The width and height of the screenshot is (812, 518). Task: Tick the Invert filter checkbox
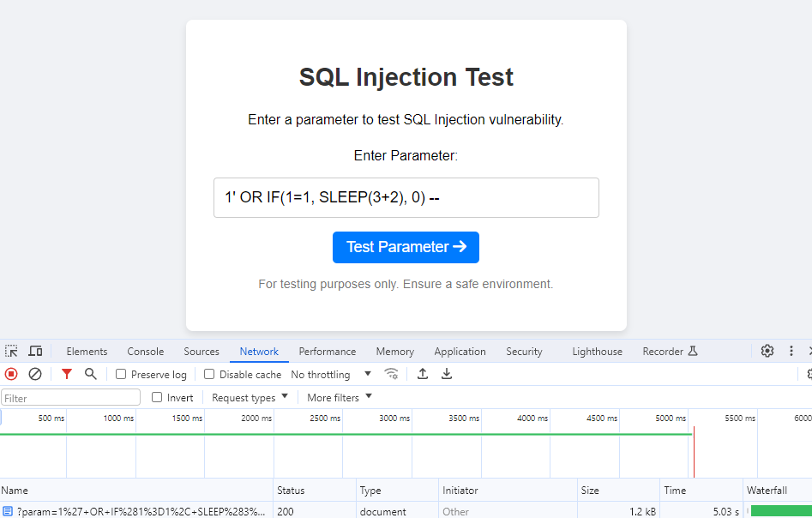click(157, 398)
